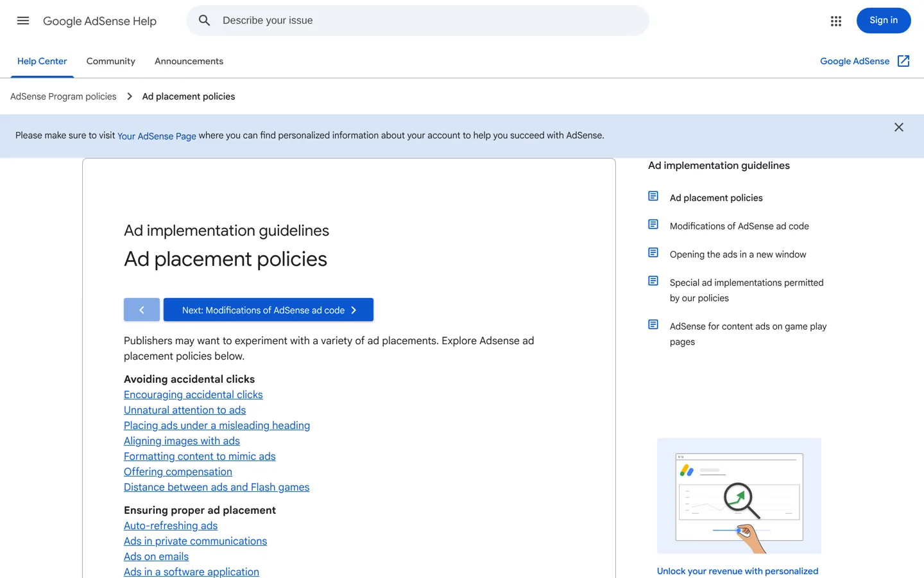The height and width of the screenshot is (578, 924).
Task: Select Ad placement policies in the sidebar
Action: [x=716, y=198]
